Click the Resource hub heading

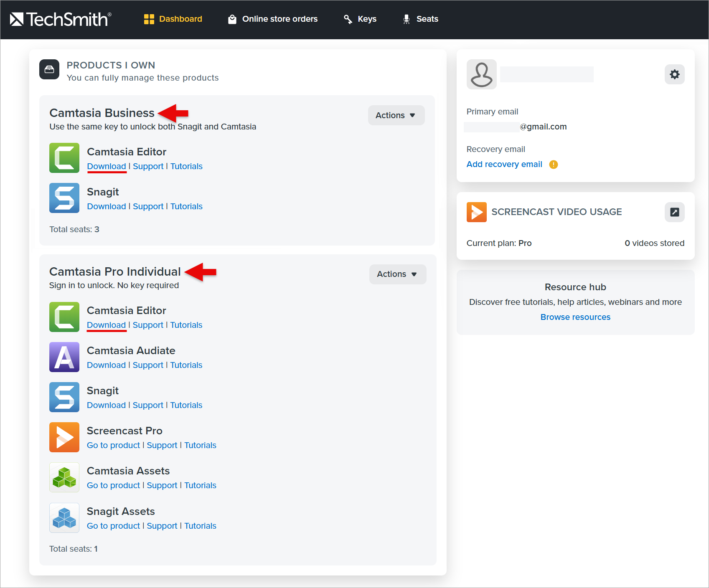point(576,287)
